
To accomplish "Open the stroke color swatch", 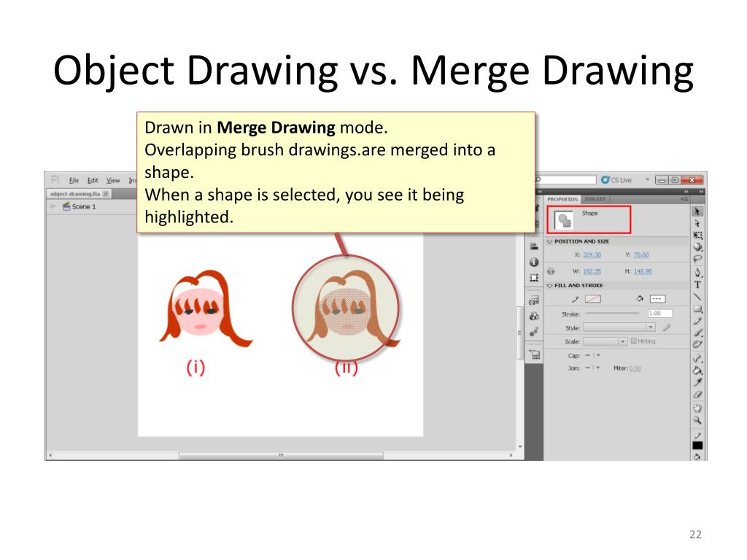I will [592, 299].
